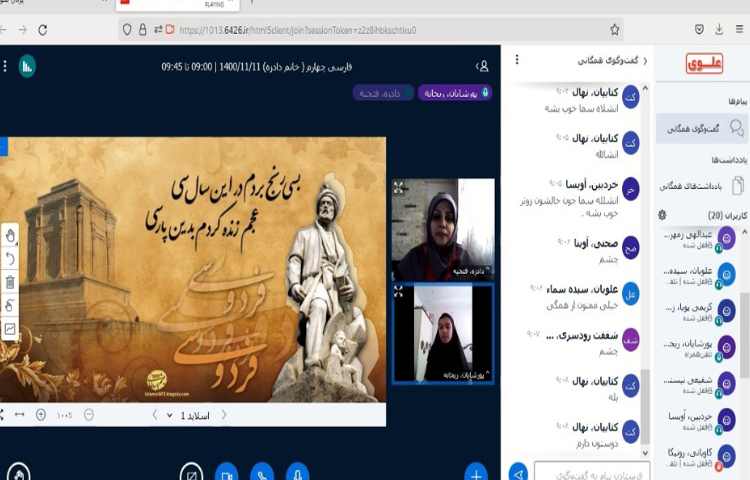Open the connection status bars icon

(27, 66)
